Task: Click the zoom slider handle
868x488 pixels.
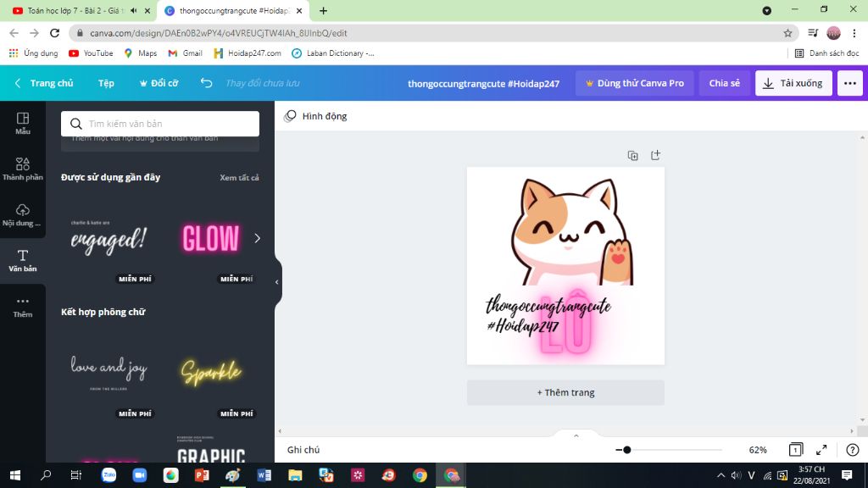Action: pyautogui.click(x=626, y=450)
